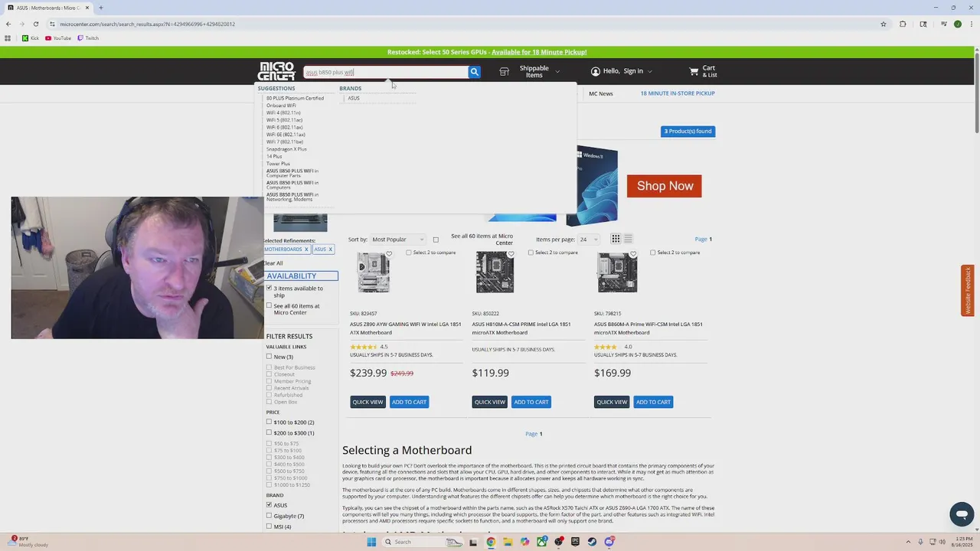This screenshot has height=551, width=980.
Task: Open the Chrome extensions puzzle icon
Action: click(903, 24)
